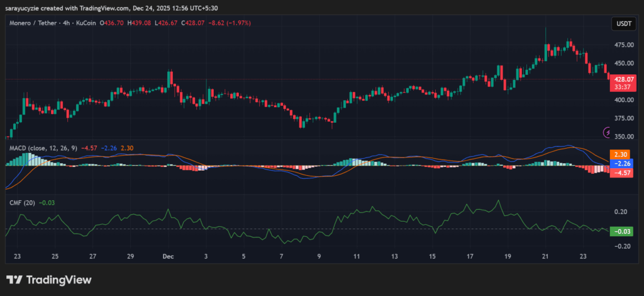Click the 17 date on time axis
The image size is (644, 296).
(470, 257)
